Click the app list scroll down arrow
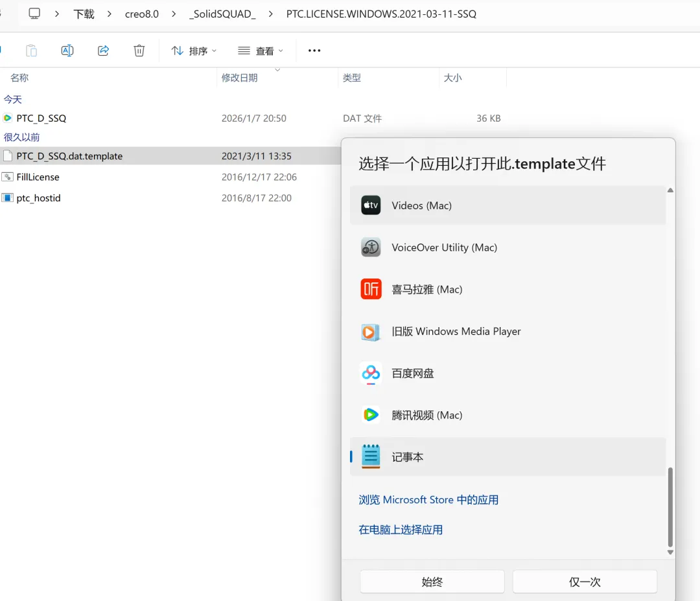 [x=670, y=552]
